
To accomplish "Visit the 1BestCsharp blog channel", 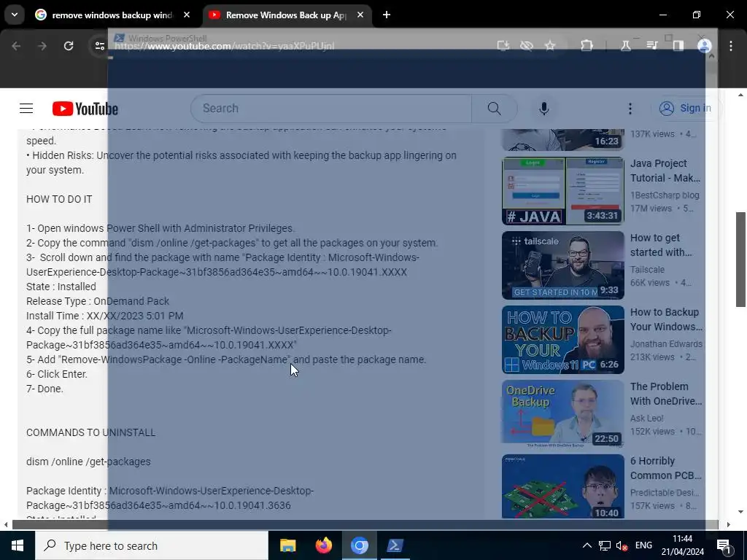I will (x=665, y=195).
